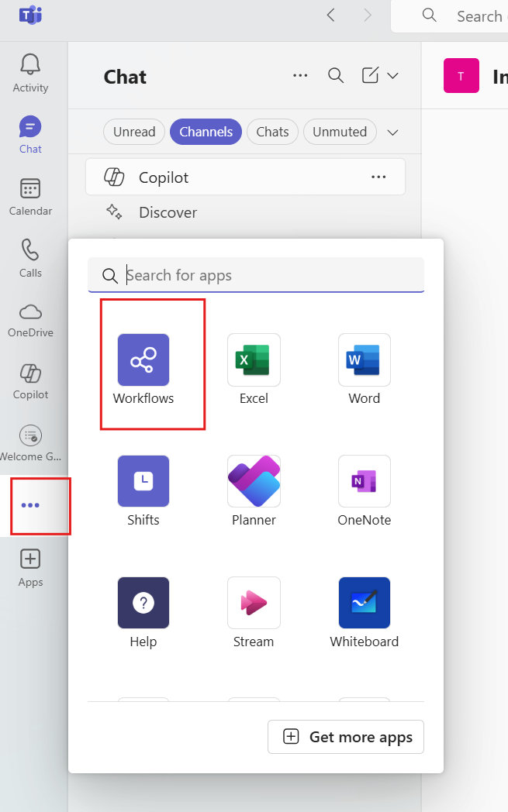This screenshot has width=508, height=812.
Task: Open OneDrive in the sidebar
Action: [30, 320]
